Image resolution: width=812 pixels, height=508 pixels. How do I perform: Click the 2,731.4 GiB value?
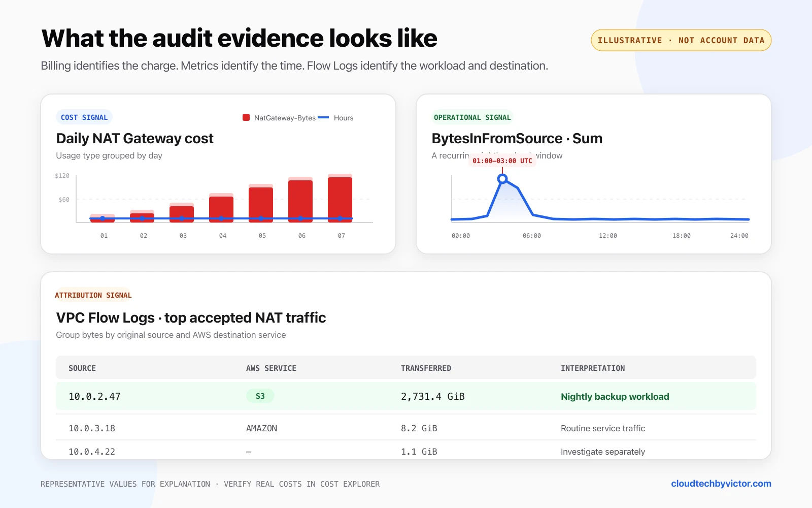pyautogui.click(x=433, y=396)
